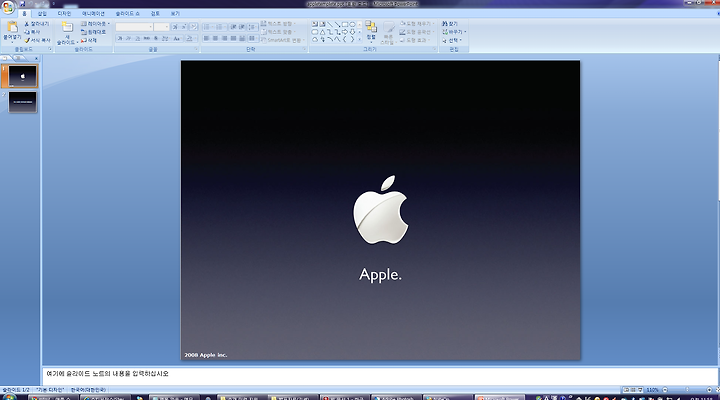Select the Format Painter (서식 복사)
Image resolution: width=720 pixels, height=400 pixels.
[37, 40]
